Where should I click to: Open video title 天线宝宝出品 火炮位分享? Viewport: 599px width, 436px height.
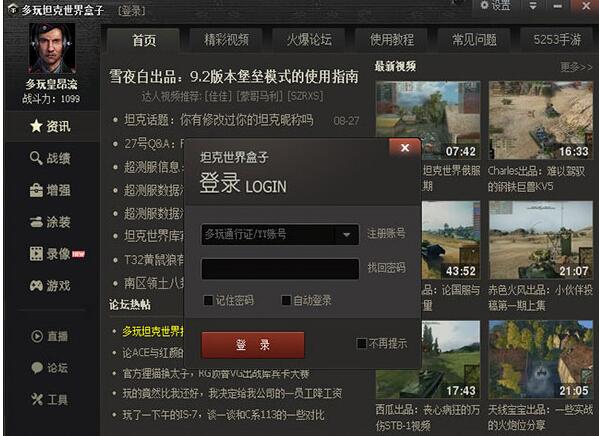pyautogui.click(x=540, y=417)
